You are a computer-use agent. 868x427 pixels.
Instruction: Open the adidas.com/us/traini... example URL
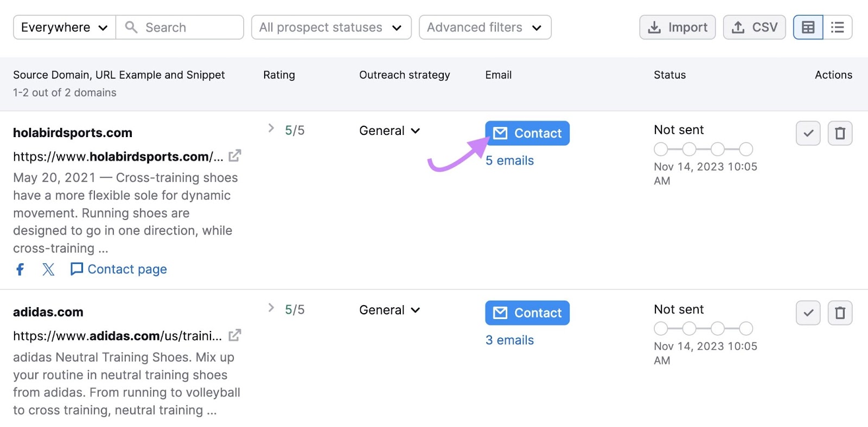118,336
